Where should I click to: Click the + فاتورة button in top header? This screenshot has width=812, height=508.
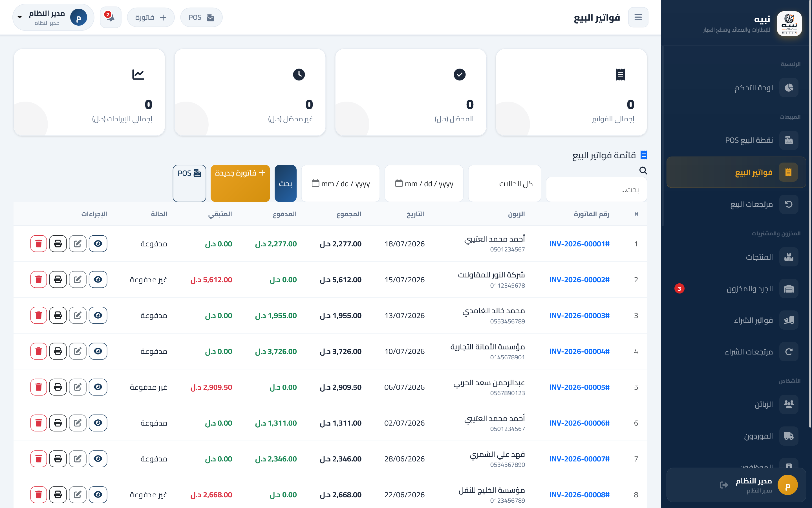click(151, 17)
